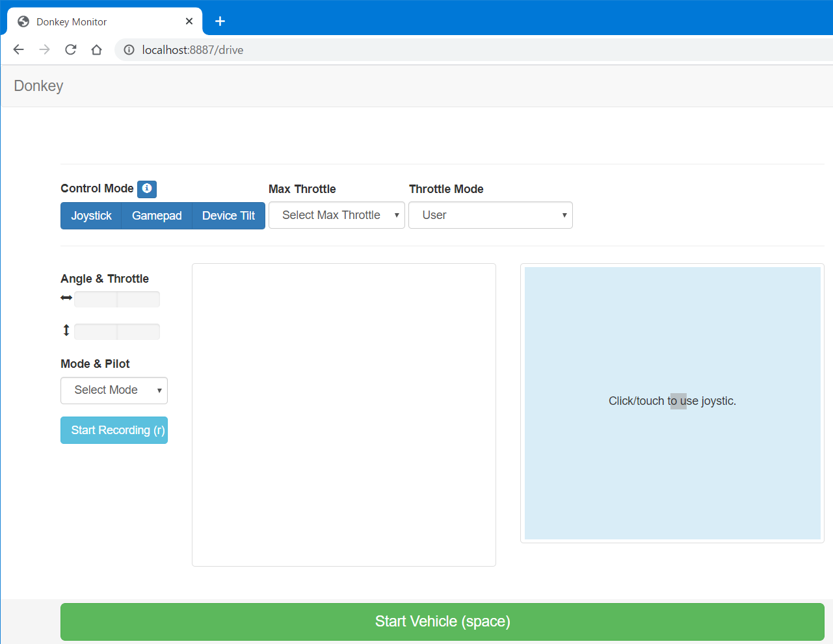The height and width of the screenshot is (644, 833).
Task: Click the vertical throttle progress bar
Action: pyautogui.click(x=117, y=331)
